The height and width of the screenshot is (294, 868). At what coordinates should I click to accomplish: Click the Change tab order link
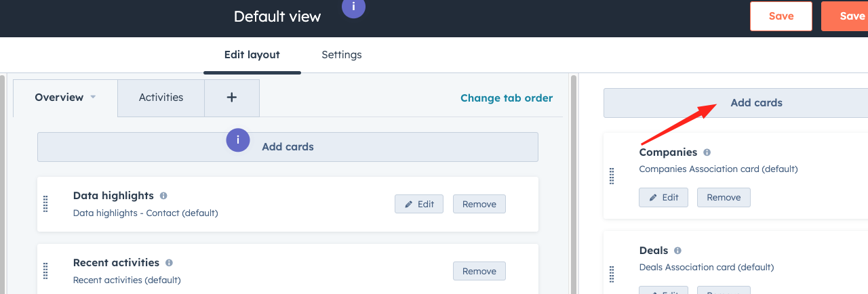click(x=507, y=98)
